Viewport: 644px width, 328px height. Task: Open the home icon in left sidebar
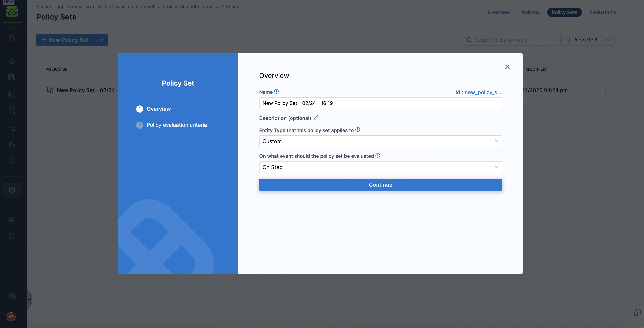(12, 62)
